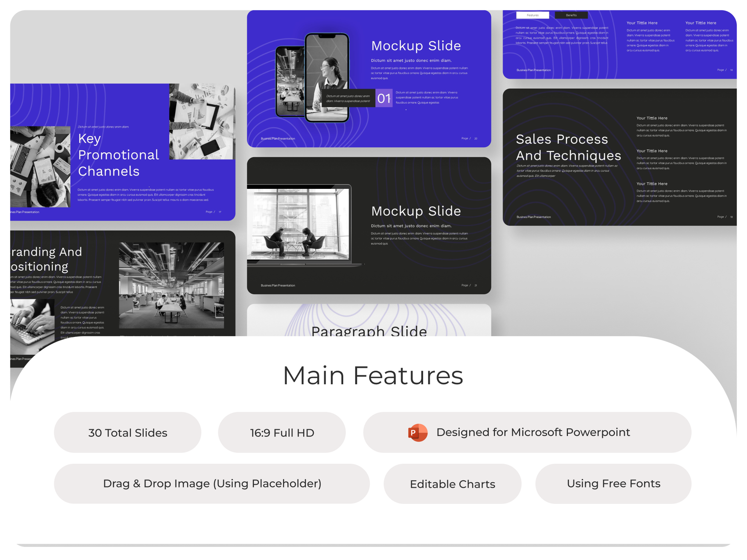Open the dark Mockup Slide with laptop
Screen dimensions: 747x560
(x=369, y=225)
